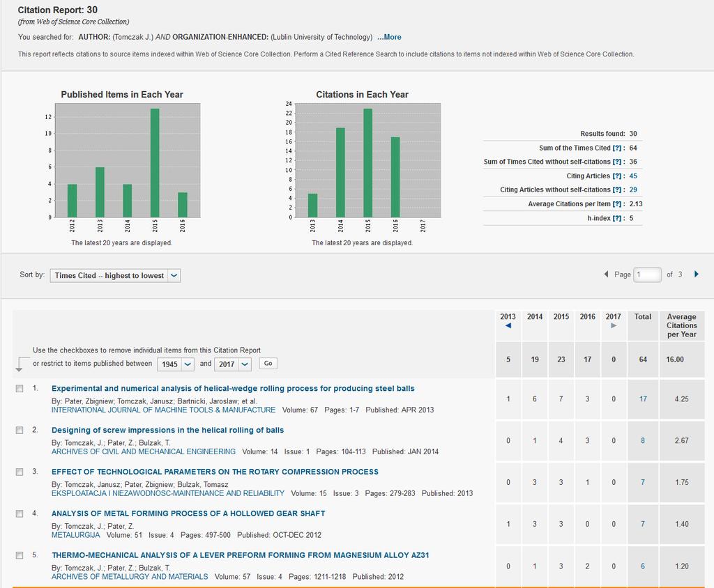Image resolution: width=714 pixels, height=588 pixels.
Task: Click Average Citations per Year column header
Action: [x=682, y=325]
